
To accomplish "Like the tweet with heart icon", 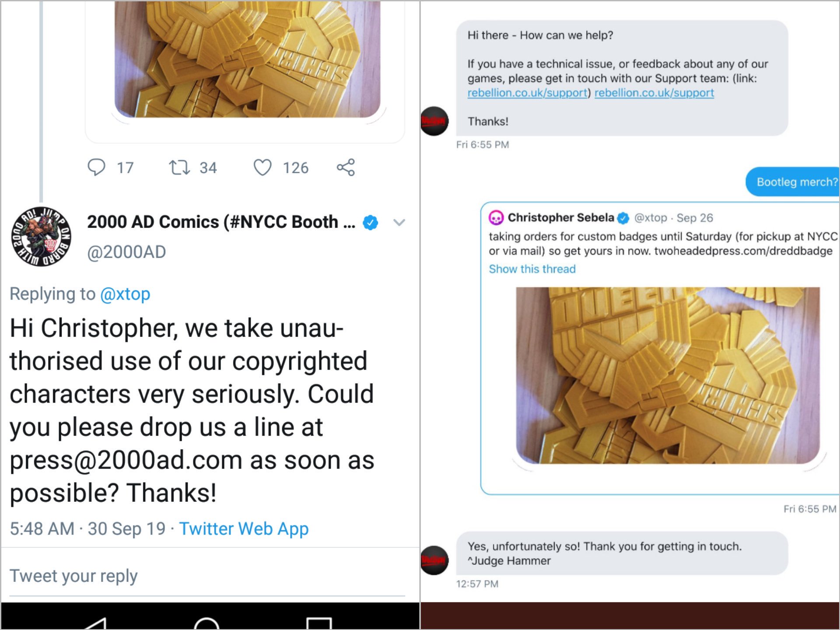I will [x=262, y=167].
